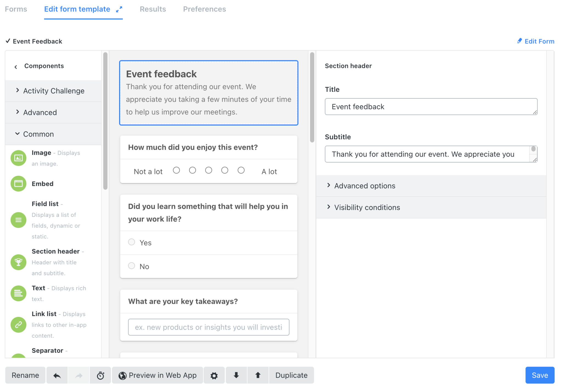
Task: Click the down arrow move button
Action: tap(236, 375)
